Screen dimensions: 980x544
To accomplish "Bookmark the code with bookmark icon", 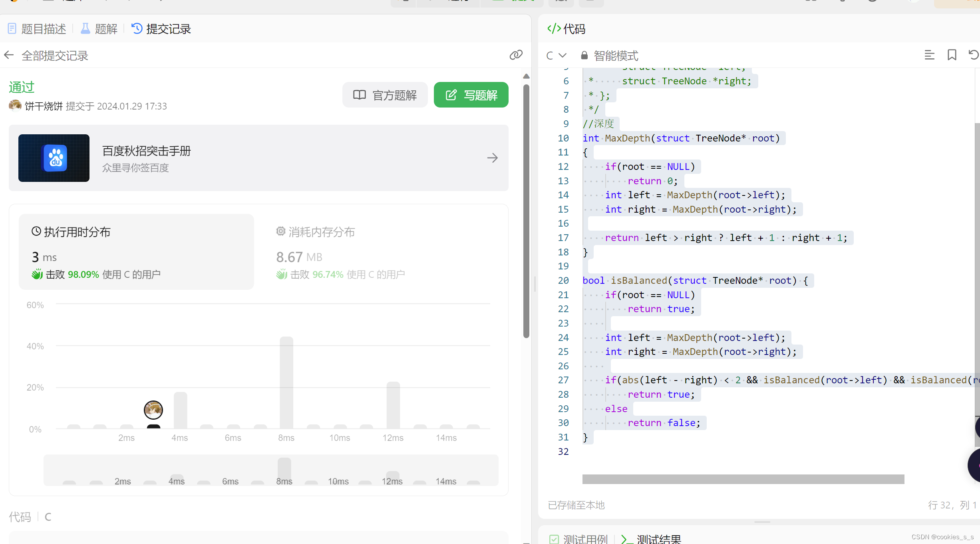I will click(x=952, y=55).
